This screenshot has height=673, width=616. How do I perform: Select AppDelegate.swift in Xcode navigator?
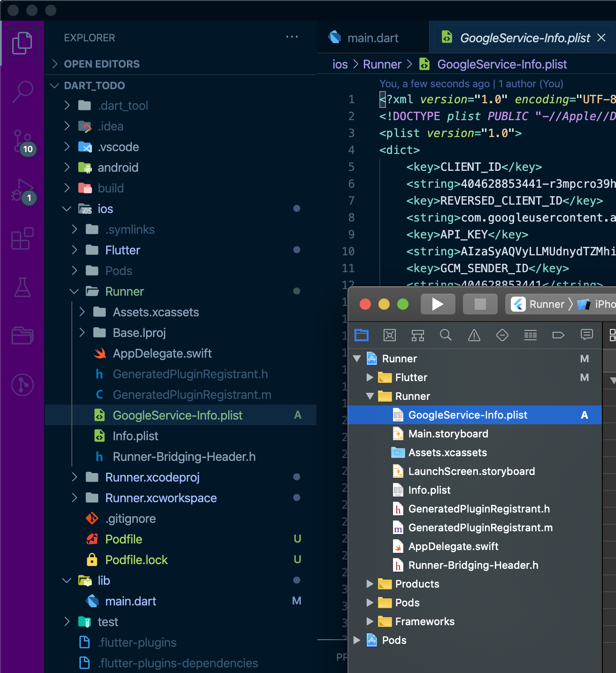click(475, 546)
